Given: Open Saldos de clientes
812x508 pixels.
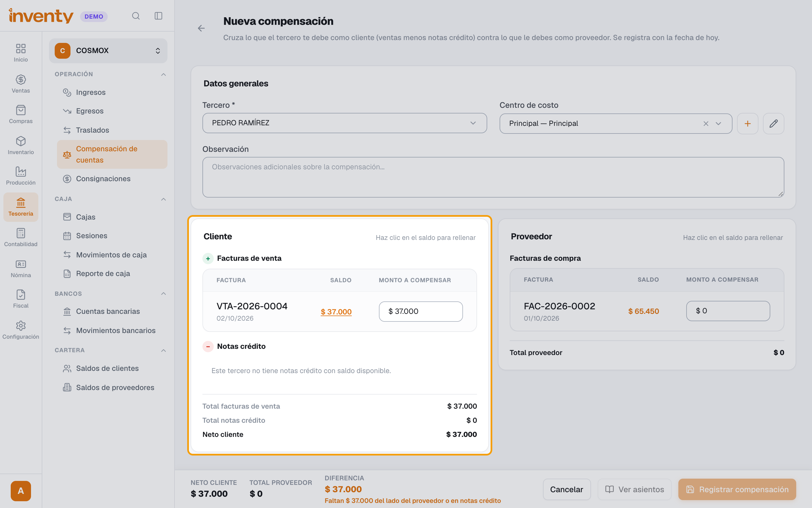Looking at the screenshot, I should [112, 369].
